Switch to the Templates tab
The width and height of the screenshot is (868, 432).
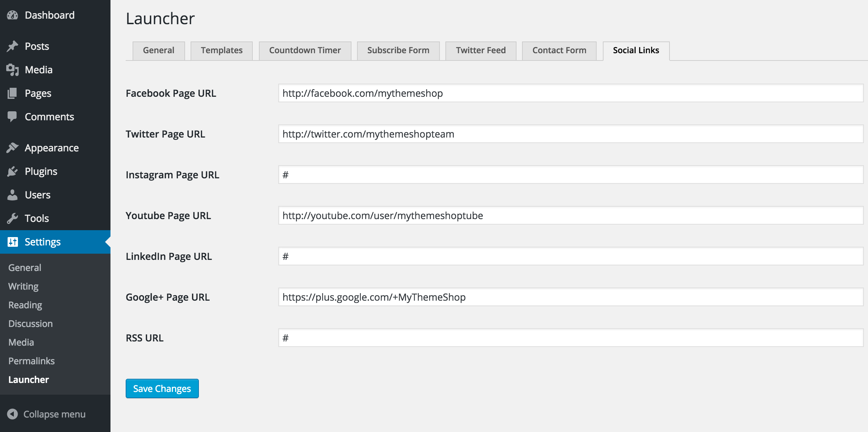pyautogui.click(x=222, y=50)
